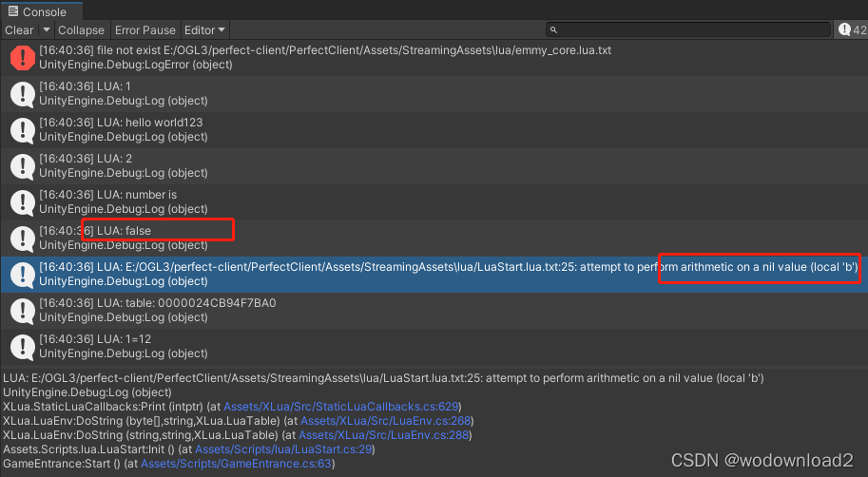Expand the Clear options dropdown arrow

pos(46,30)
